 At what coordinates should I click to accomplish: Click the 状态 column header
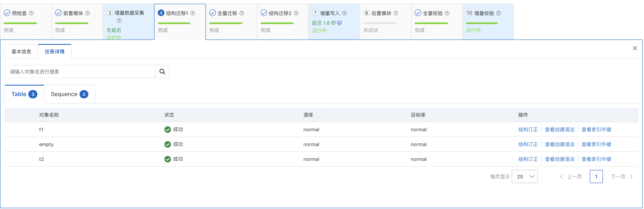(169, 115)
